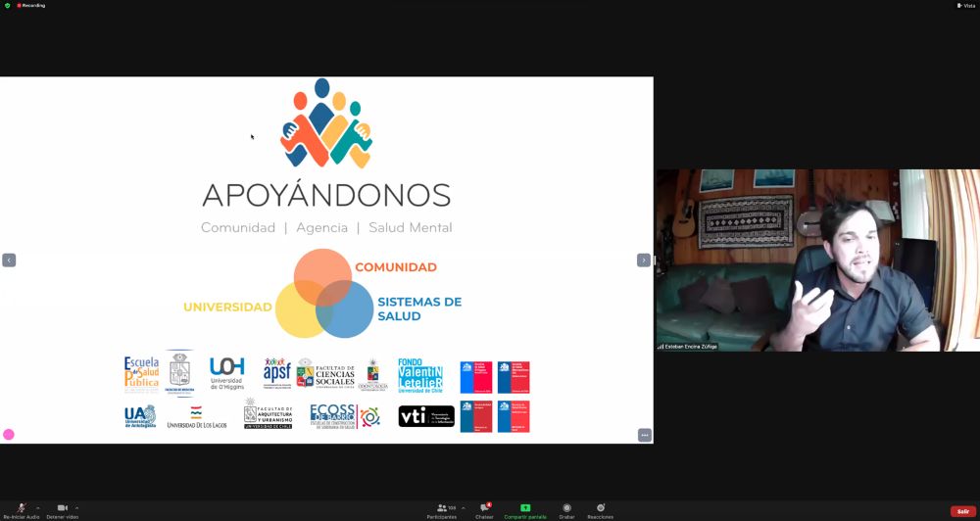
Task: Expand the caret beside Participantes
Action: 464,508
